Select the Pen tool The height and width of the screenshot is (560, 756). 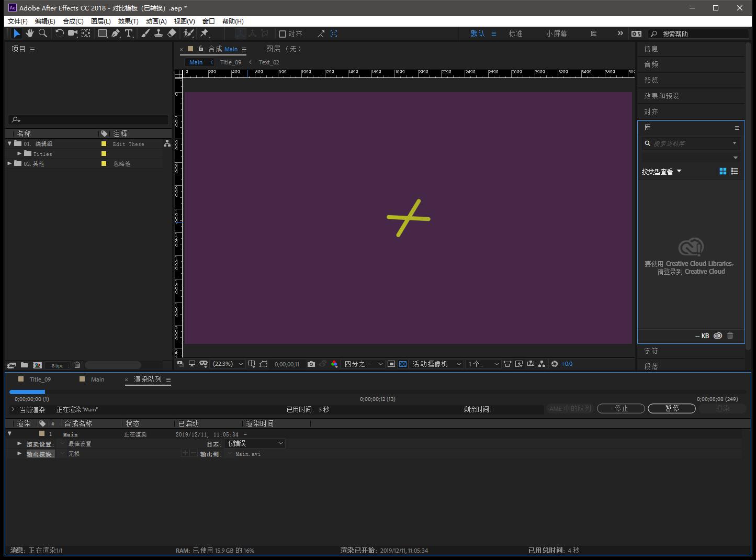pos(116,33)
